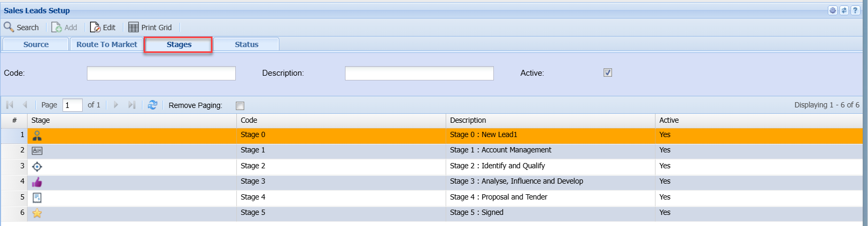Click the ID card Stage 1 icon
The image size is (868, 226).
(37, 151)
